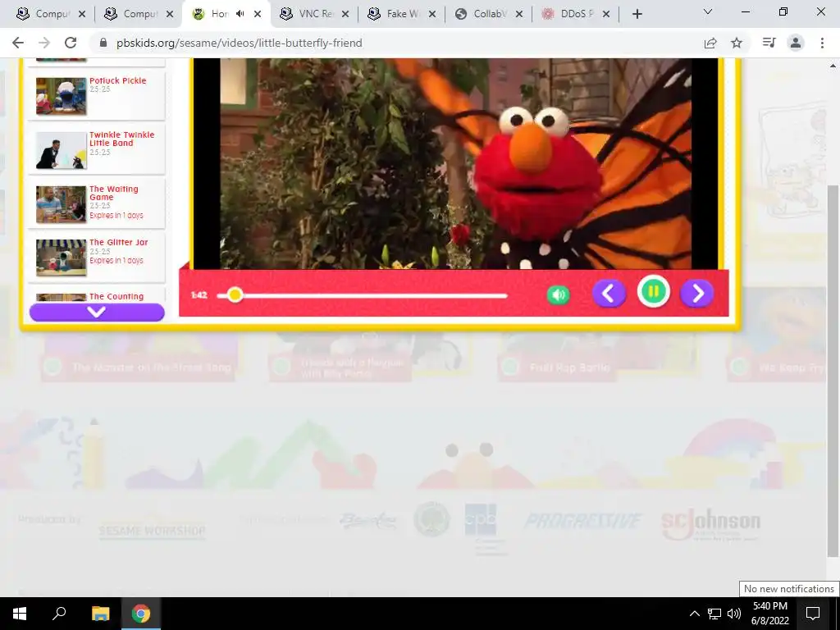The image size is (840, 630).
Task: Go back in the browser
Action: tap(18, 43)
